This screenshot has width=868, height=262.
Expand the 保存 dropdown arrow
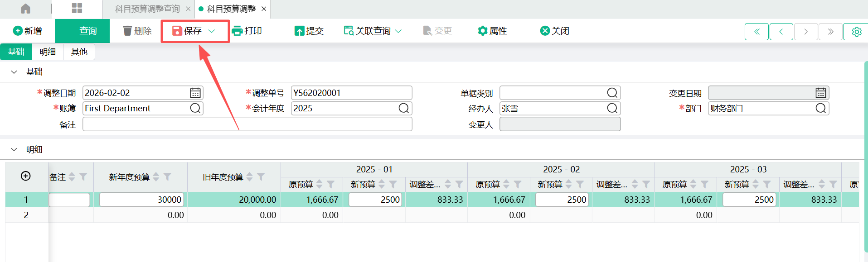pyautogui.click(x=212, y=31)
